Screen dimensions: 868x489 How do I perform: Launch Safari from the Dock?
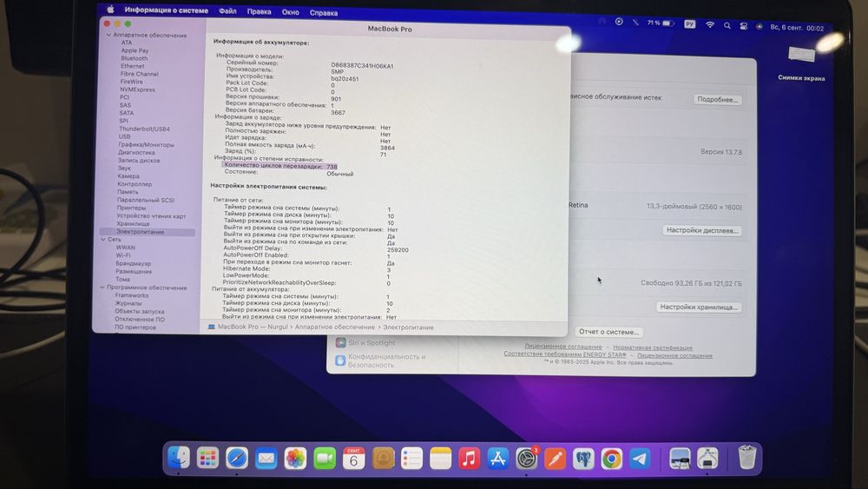tap(237, 458)
